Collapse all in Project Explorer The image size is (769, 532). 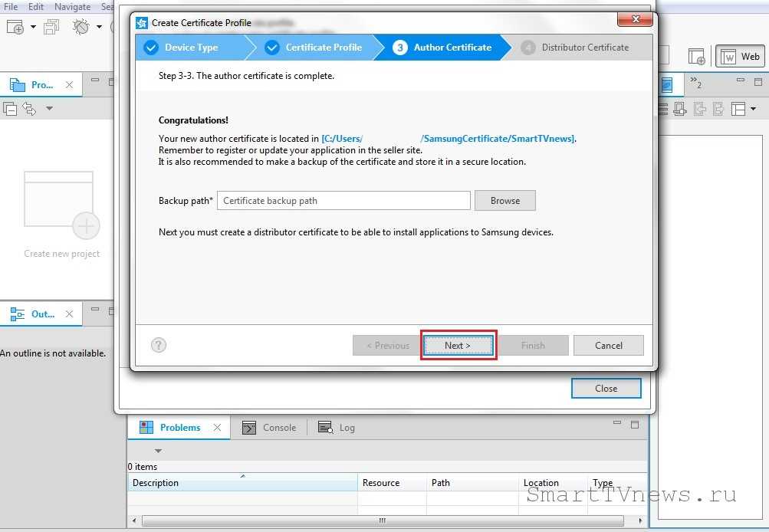[x=11, y=109]
